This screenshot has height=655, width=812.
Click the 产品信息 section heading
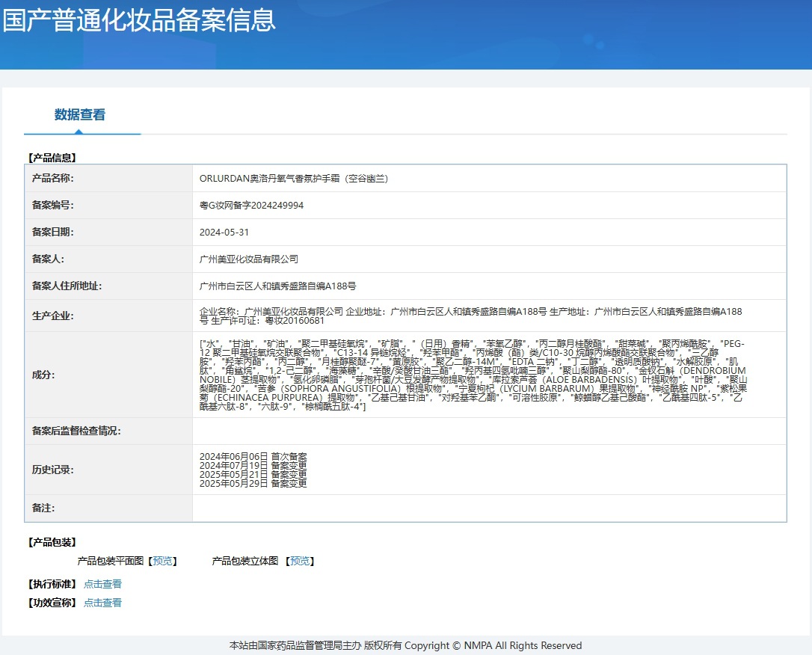(x=52, y=158)
